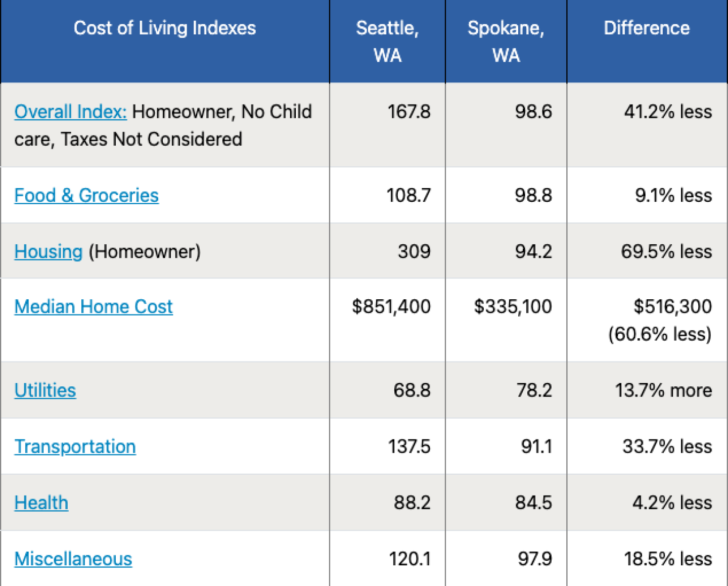Click Seattle's overall index value 167.8
This screenshot has height=586, width=728.
(x=409, y=112)
